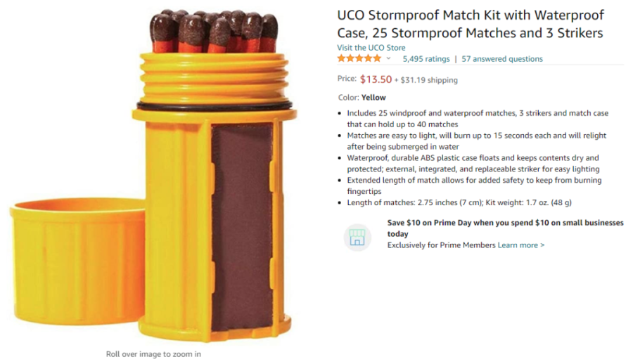This screenshot has width=633, height=364.
Task: Click the 'Exclusively for Prime Members' text
Action: pos(441,245)
